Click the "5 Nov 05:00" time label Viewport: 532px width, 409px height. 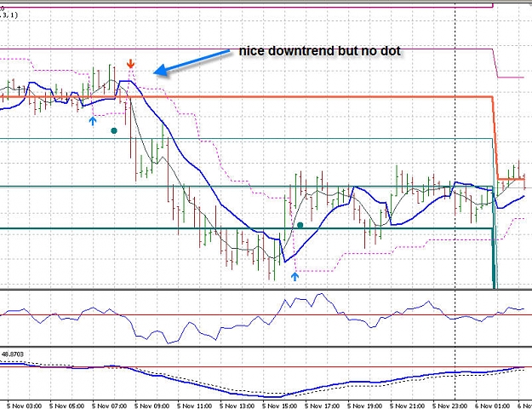click(66, 406)
